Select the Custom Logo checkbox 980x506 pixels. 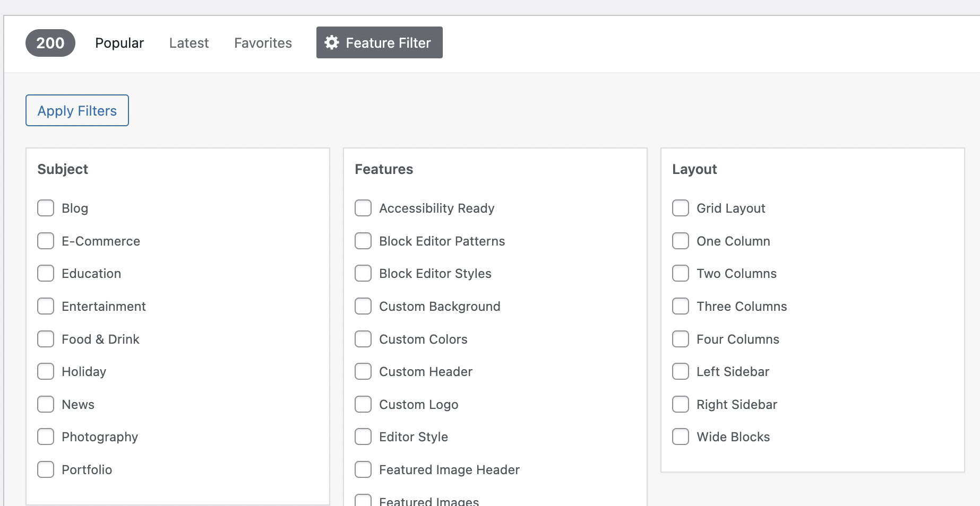click(x=363, y=404)
